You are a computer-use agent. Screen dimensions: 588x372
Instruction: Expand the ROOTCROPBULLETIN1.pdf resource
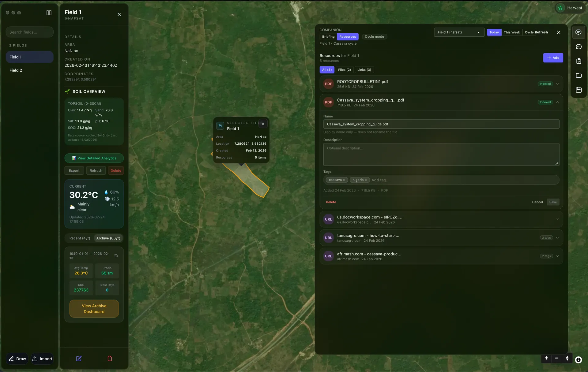coord(557,84)
